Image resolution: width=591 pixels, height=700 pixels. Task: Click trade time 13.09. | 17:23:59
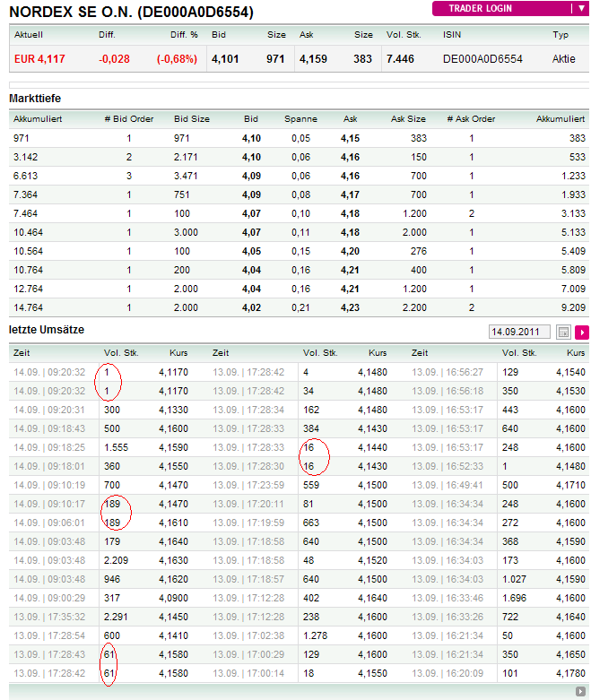click(x=248, y=485)
